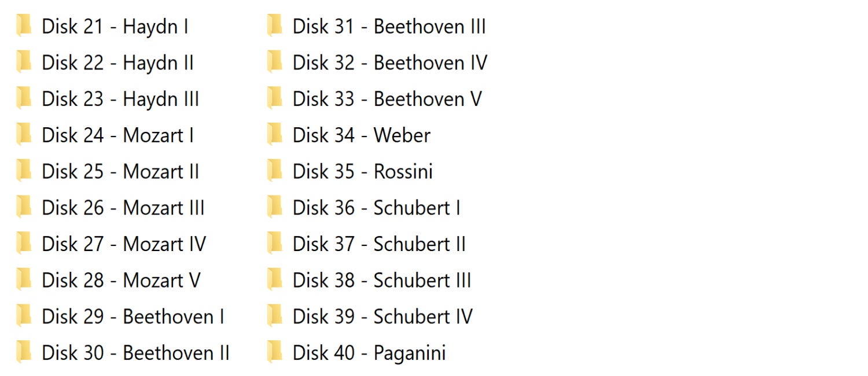
Task: Click folder icon next to Disk 37 - Schubert II
Action: (x=274, y=244)
